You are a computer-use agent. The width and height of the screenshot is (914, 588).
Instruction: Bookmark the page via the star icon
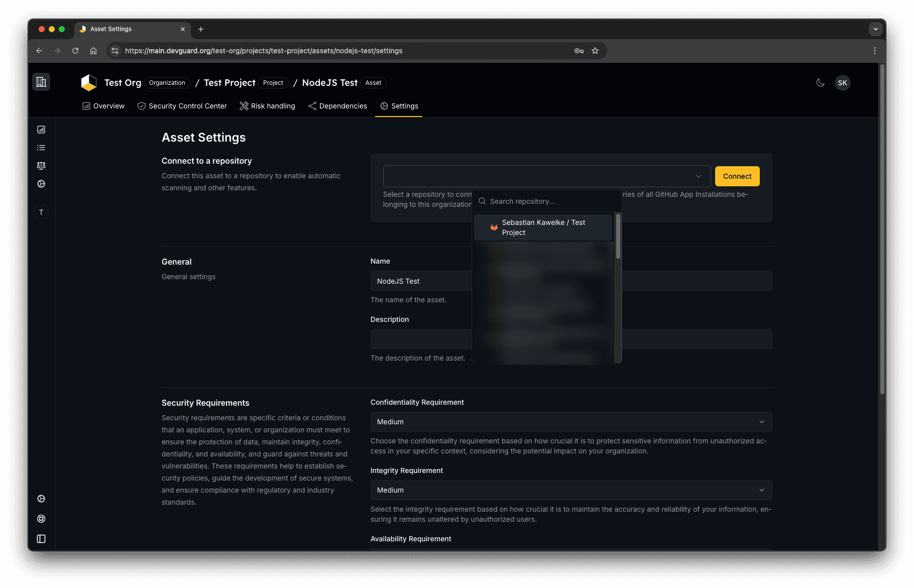[x=595, y=51]
